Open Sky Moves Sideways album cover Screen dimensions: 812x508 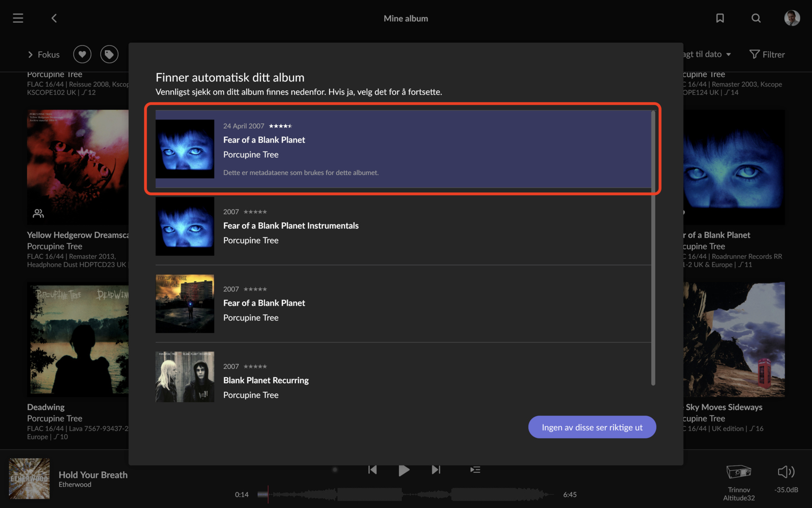click(734, 339)
